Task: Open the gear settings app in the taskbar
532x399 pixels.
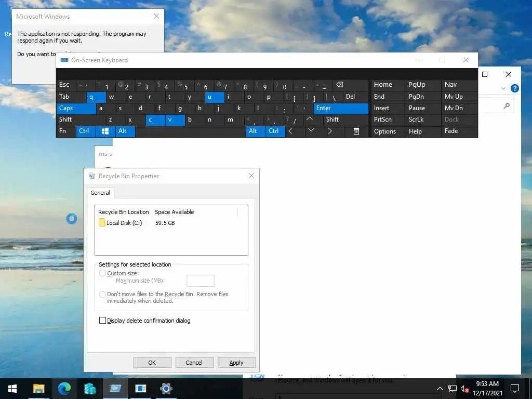Action: pyautogui.click(x=166, y=389)
